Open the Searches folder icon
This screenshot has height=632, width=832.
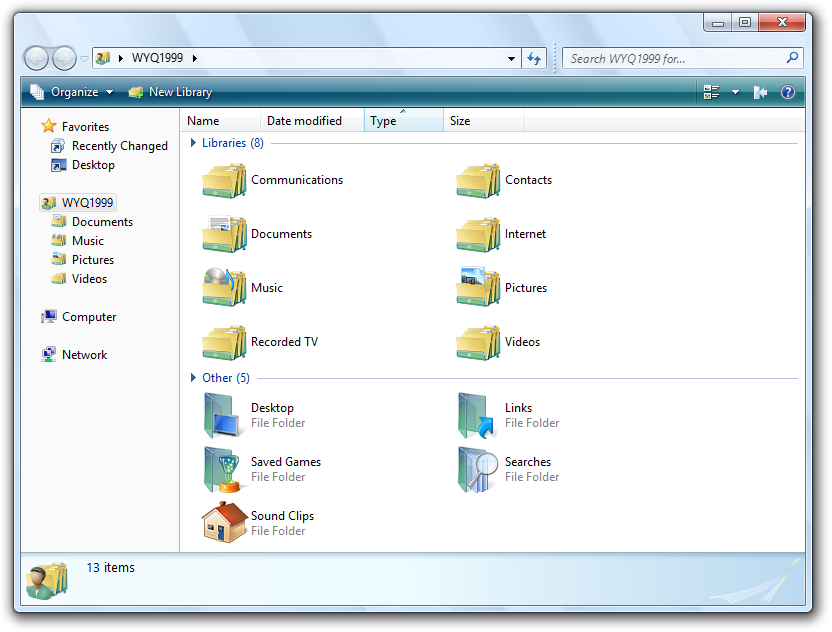(x=478, y=469)
